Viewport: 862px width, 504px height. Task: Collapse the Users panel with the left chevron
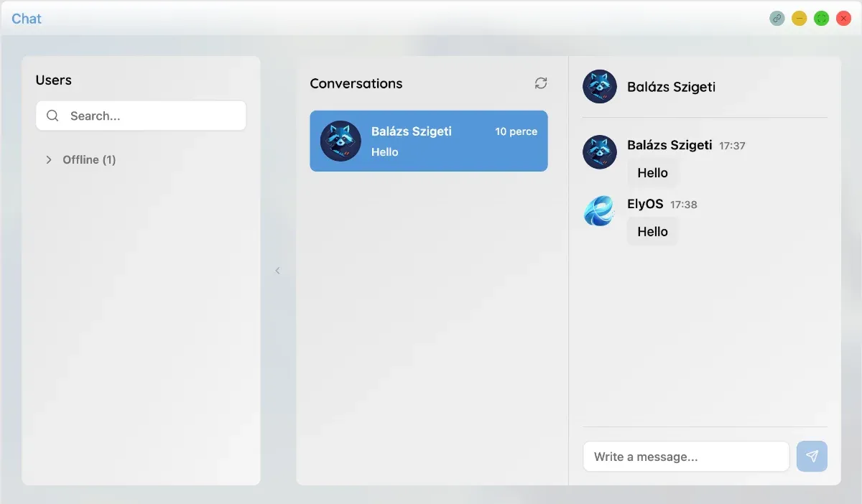pyautogui.click(x=278, y=271)
